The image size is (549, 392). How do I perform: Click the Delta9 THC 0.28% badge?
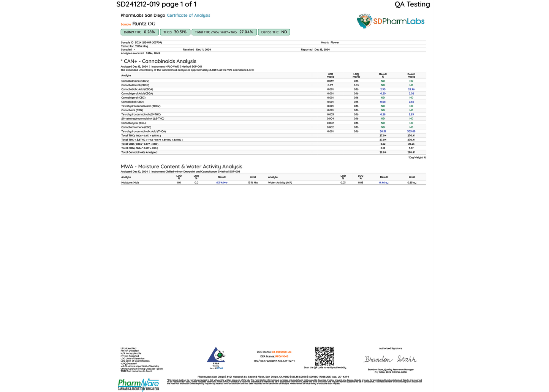(x=139, y=32)
